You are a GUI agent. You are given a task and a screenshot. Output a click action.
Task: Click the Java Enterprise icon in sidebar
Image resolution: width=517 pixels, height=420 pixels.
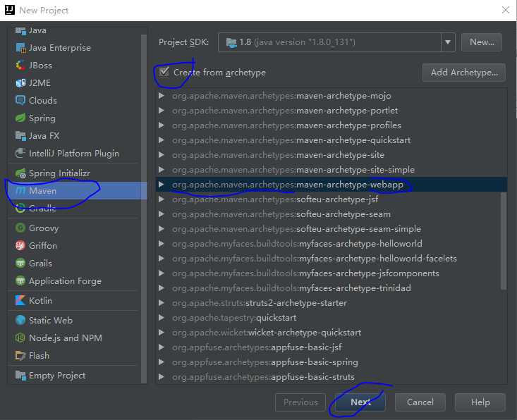pyautogui.click(x=20, y=48)
